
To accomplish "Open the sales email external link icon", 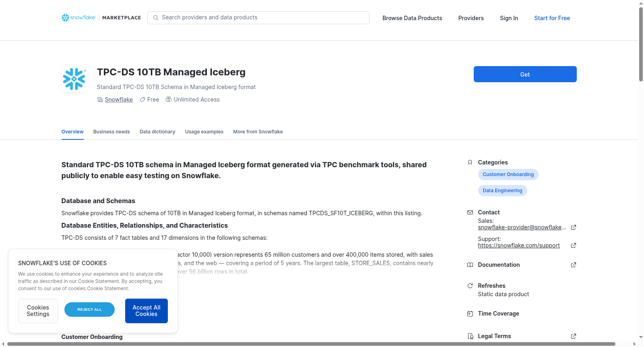I will (x=574, y=227).
